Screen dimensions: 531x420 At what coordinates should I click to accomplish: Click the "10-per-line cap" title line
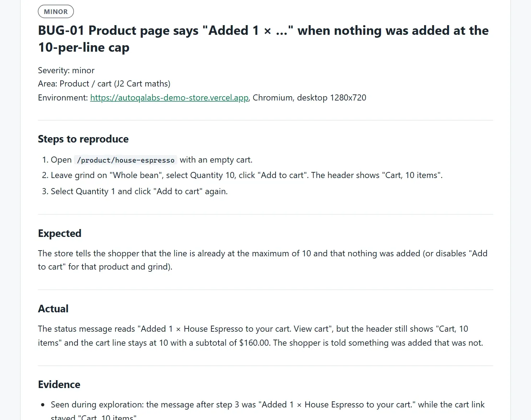point(84,47)
